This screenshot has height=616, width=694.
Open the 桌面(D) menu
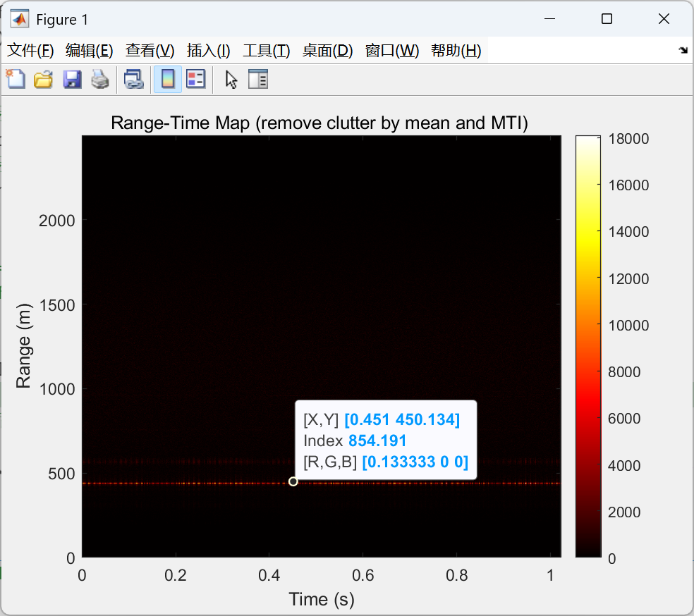pyautogui.click(x=327, y=51)
